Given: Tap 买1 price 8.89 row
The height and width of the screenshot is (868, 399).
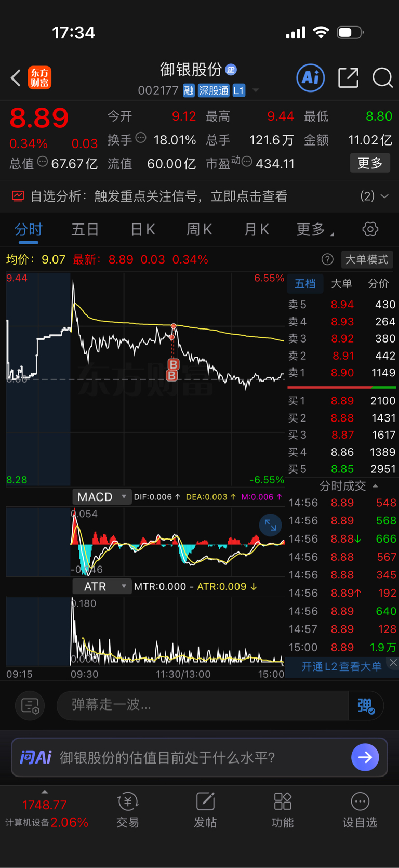Looking at the screenshot, I should pyautogui.click(x=342, y=401).
